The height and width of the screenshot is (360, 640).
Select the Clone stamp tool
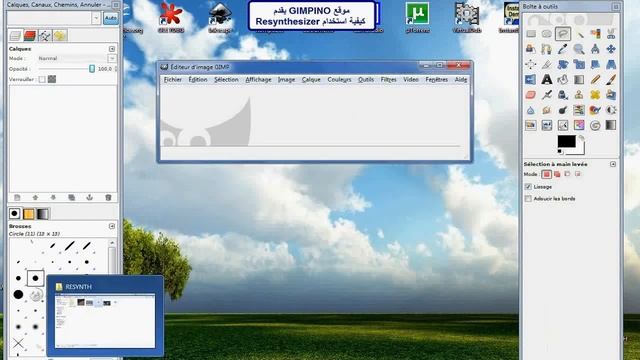pyautogui.click(x=579, y=95)
